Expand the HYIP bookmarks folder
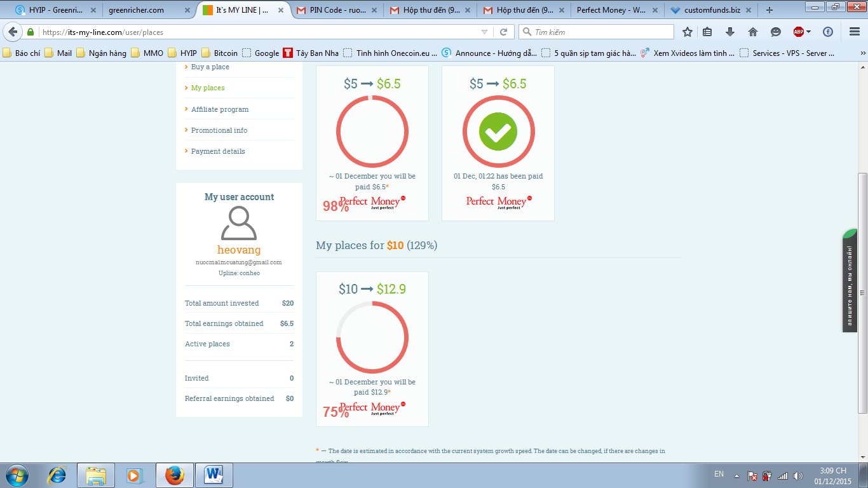The height and width of the screenshot is (488, 868). pyautogui.click(x=182, y=53)
